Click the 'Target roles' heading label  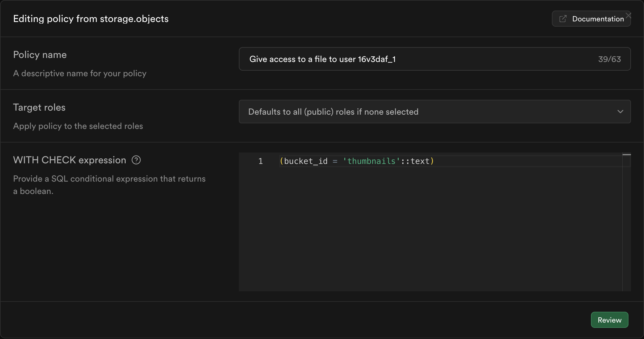pyautogui.click(x=39, y=108)
